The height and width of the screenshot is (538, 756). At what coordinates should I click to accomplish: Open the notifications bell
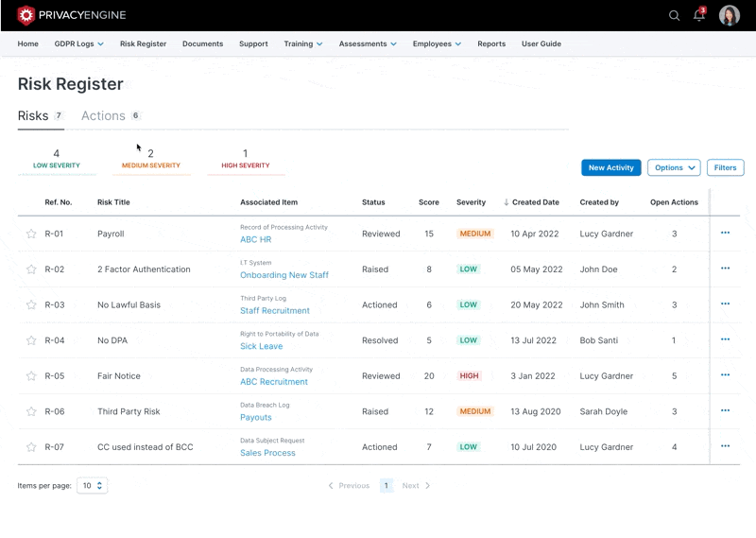[699, 15]
